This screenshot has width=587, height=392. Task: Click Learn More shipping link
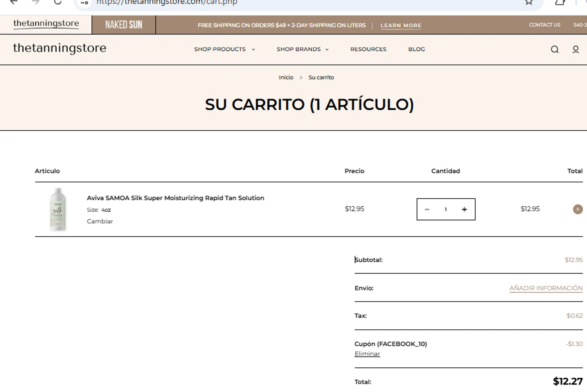tap(401, 25)
